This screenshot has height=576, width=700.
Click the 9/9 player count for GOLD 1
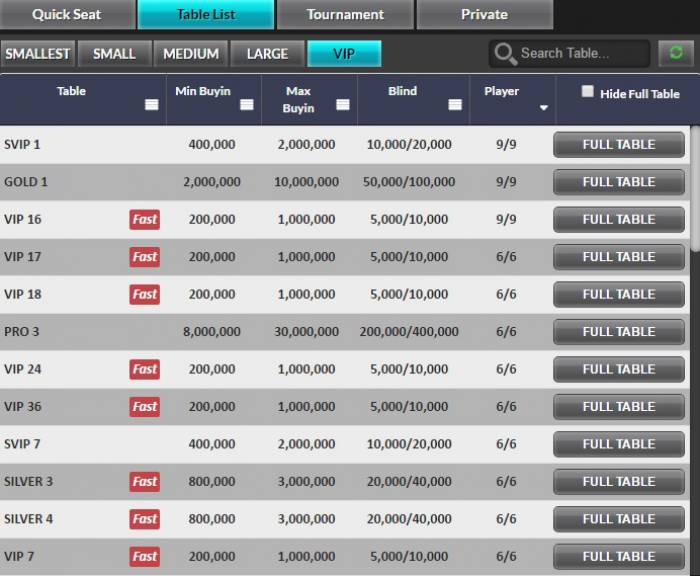tap(506, 182)
